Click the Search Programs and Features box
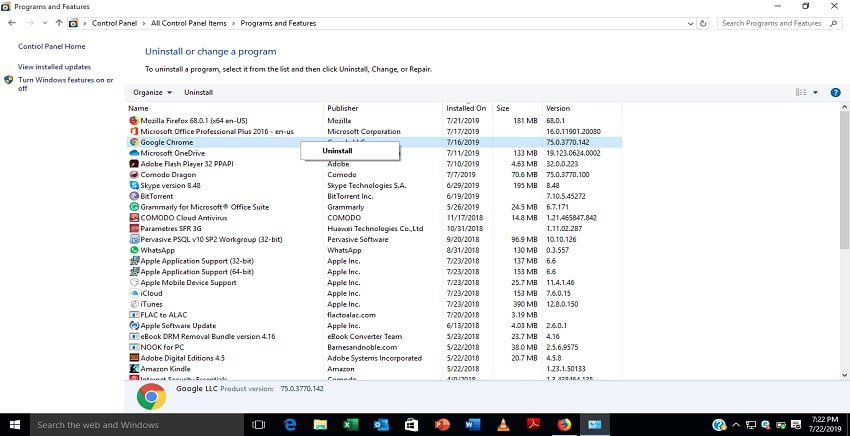 [779, 23]
